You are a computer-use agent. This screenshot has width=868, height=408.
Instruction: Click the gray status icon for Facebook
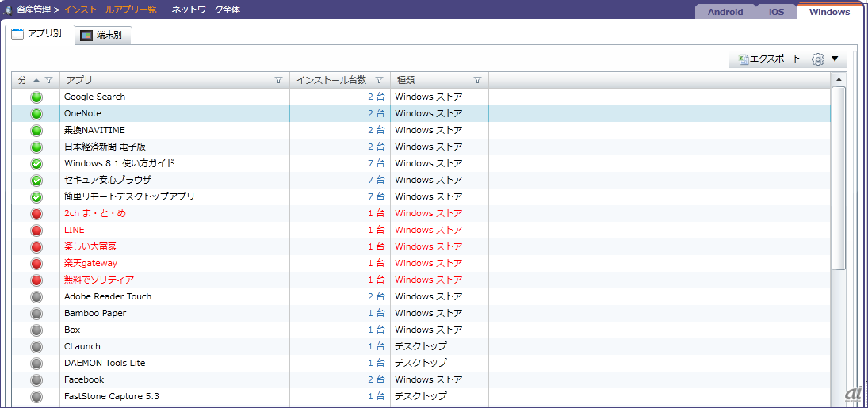coord(36,379)
